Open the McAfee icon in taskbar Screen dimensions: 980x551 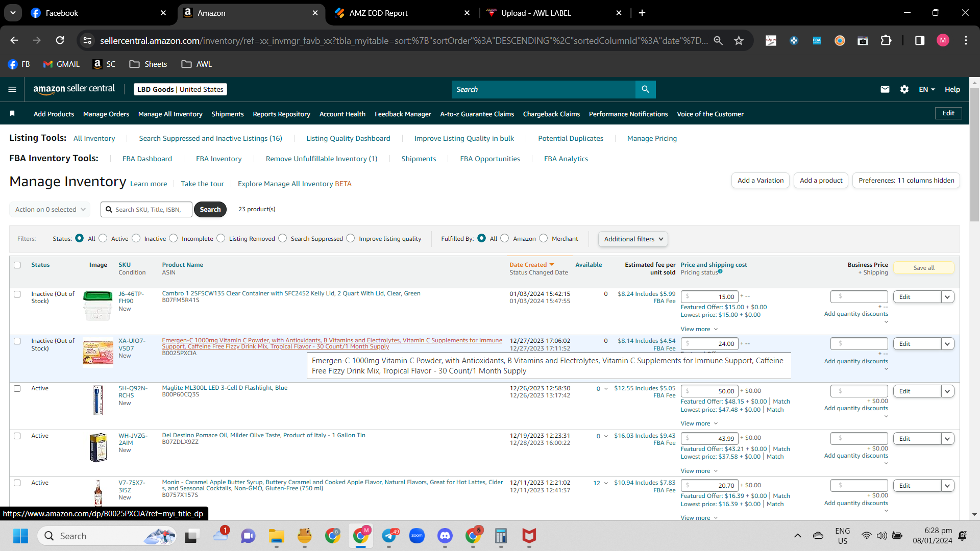pyautogui.click(x=529, y=536)
